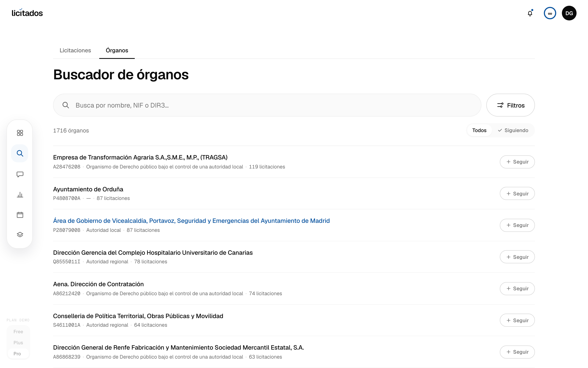Select the Todos filter tab
Viewport: 588px width, 368px height.
[479, 130]
